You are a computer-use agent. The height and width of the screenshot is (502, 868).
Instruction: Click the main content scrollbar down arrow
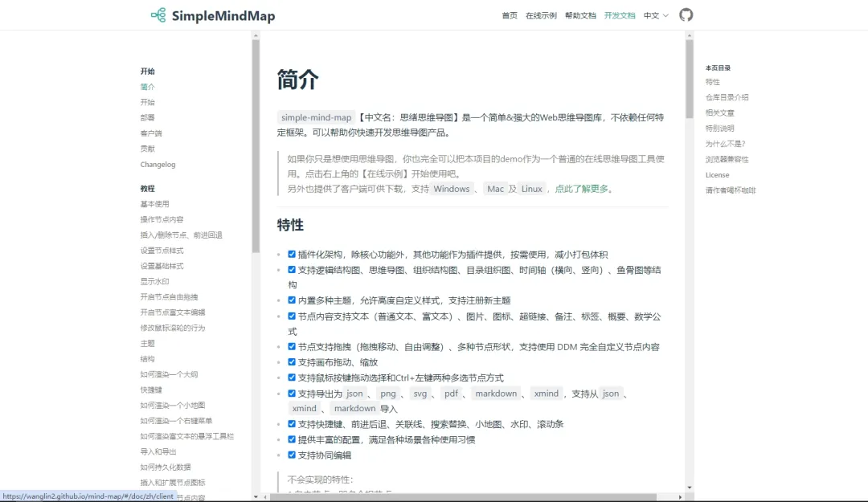690,488
